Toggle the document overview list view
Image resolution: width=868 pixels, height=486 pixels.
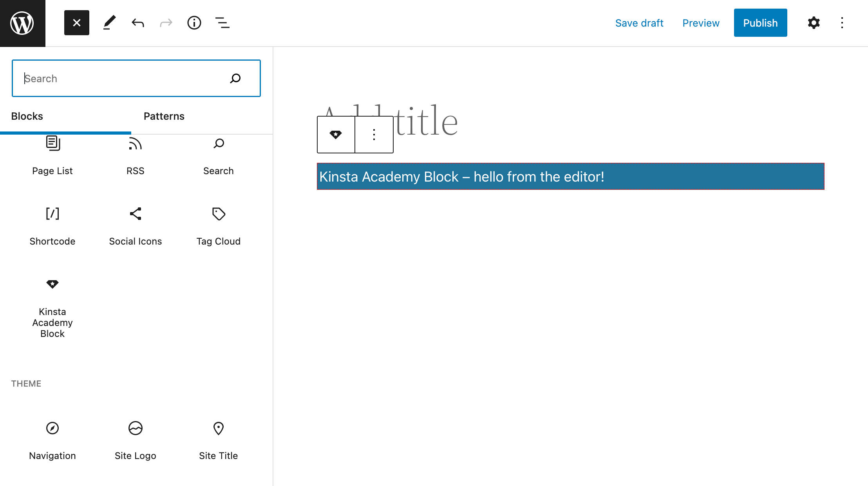click(222, 23)
